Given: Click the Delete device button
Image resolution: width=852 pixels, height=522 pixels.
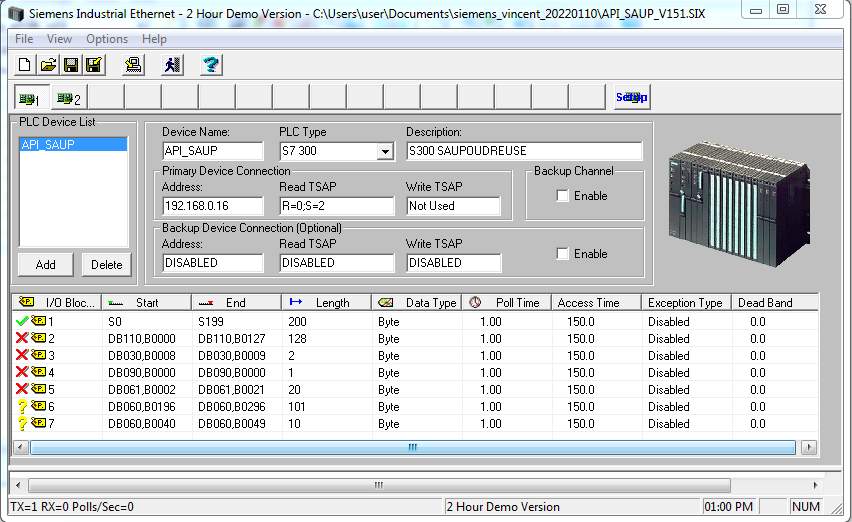Looking at the screenshot, I should pos(107,265).
